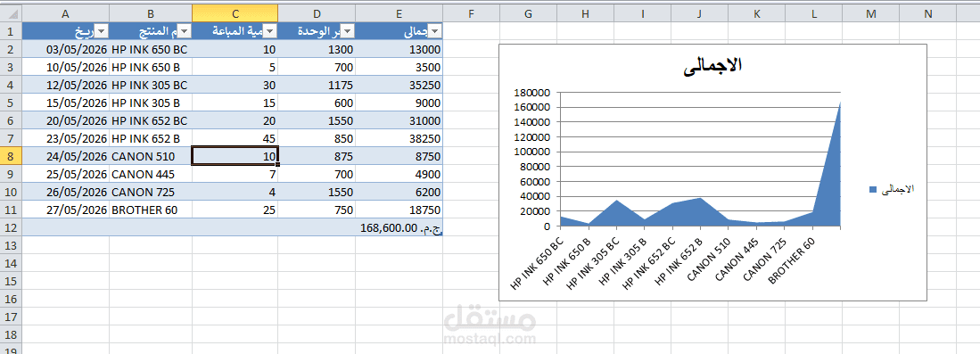Viewport: 980px width, 354px height.
Task: Click grand total cell 168,600.00
Action: point(399,227)
